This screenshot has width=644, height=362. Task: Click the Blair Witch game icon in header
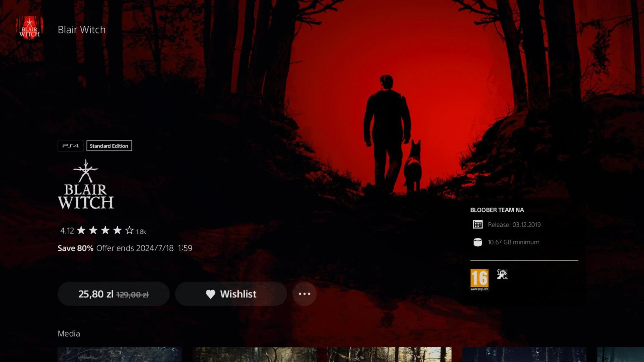pyautogui.click(x=29, y=28)
